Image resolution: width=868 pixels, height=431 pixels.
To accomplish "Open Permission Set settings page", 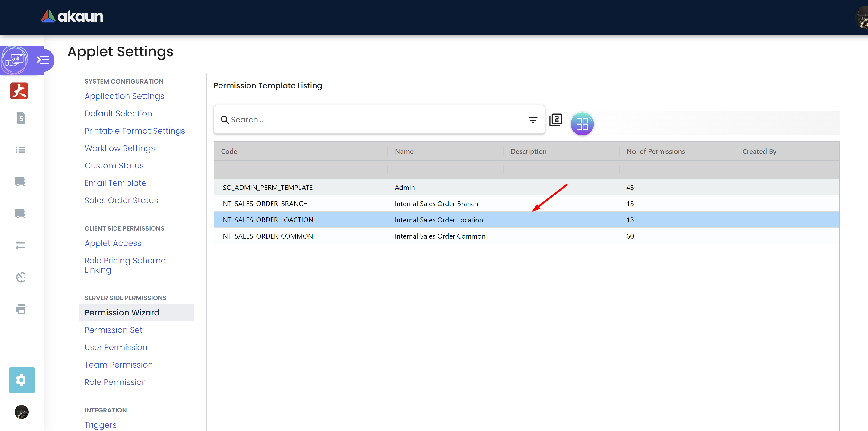I will [x=113, y=330].
